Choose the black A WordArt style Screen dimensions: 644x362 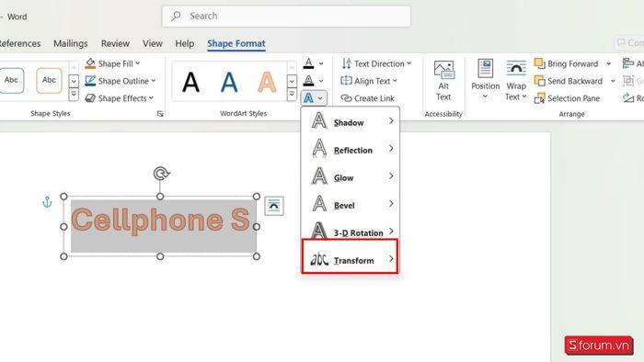[191, 82]
